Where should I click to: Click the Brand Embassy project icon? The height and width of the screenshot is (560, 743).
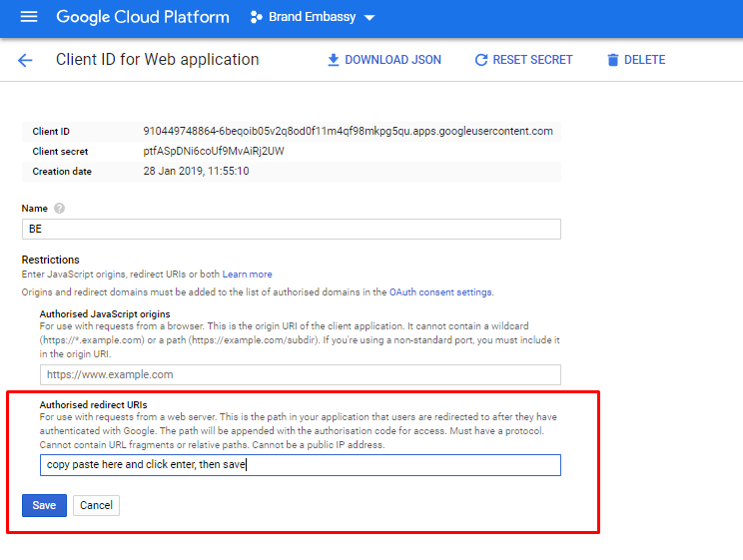[257, 17]
